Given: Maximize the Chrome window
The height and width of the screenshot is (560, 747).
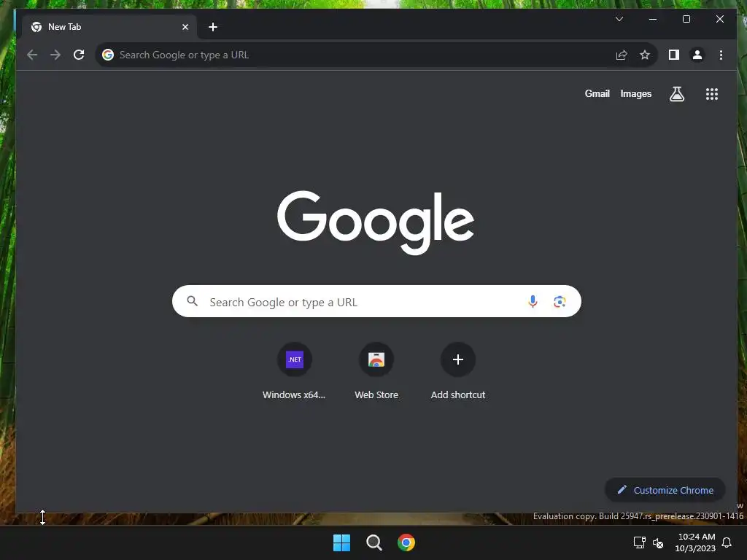Looking at the screenshot, I should click(686, 19).
